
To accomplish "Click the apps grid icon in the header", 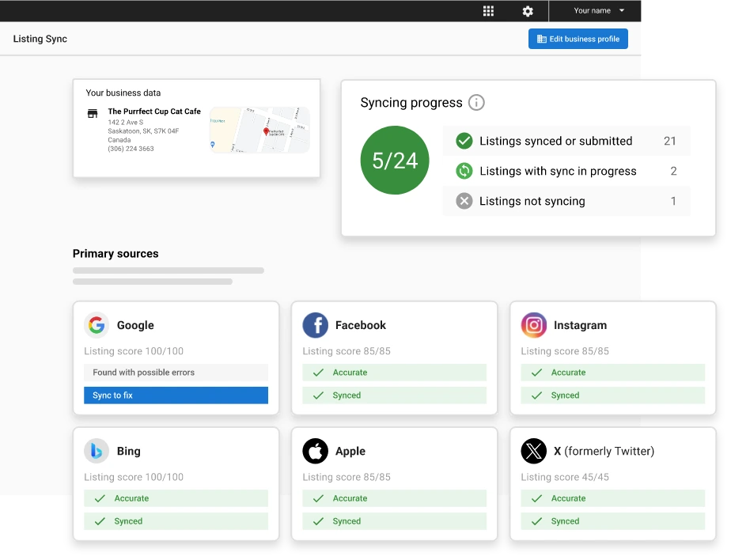I will (488, 10).
